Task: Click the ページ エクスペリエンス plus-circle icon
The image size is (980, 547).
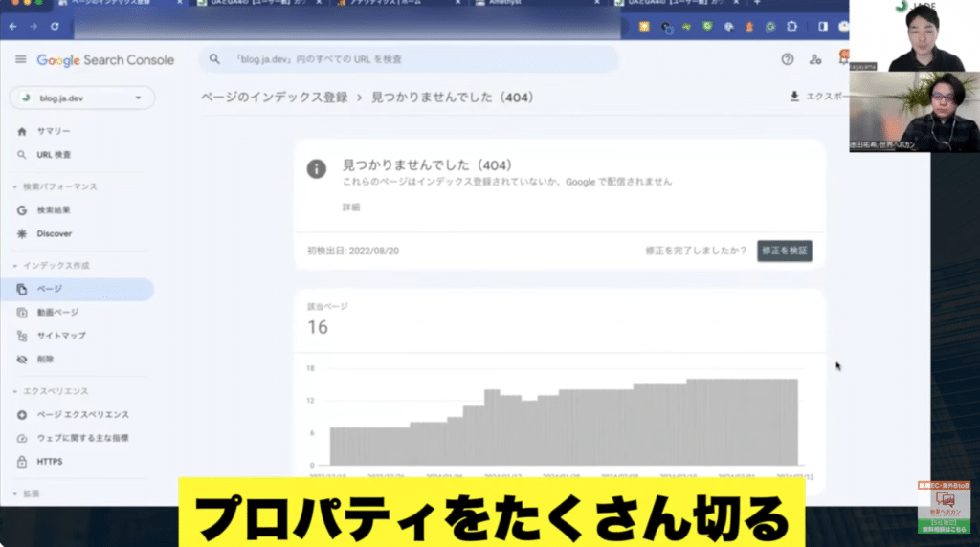Action: [x=22, y=415]
